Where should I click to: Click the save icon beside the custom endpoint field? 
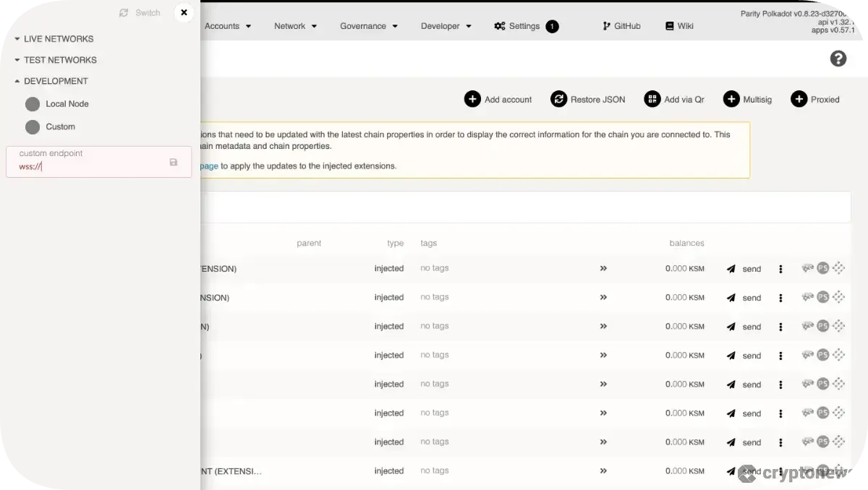pos(174,162)
